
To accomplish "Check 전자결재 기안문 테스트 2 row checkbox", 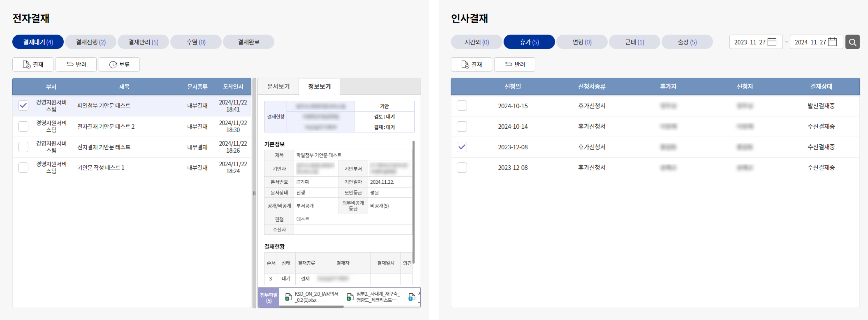I will (23, 126).
